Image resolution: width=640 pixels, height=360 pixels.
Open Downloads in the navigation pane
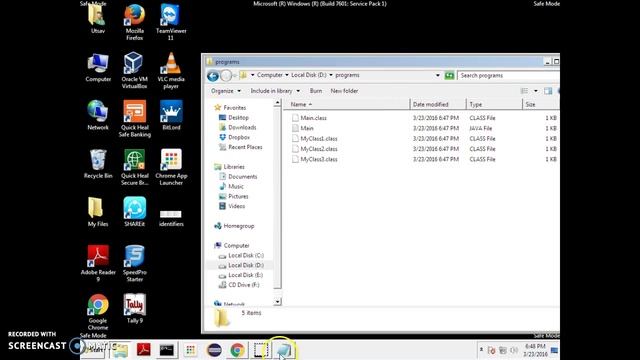pyautogui.click(x=242, y=127)
